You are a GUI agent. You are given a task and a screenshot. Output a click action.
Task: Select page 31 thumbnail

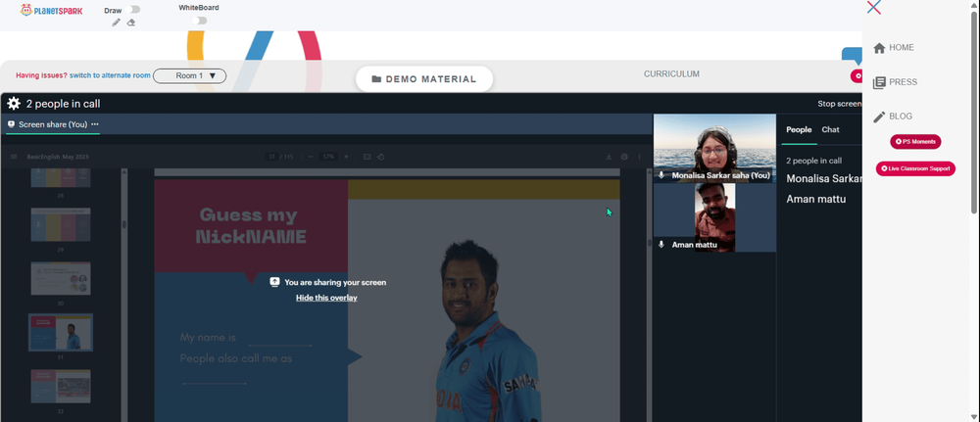(61, 332)
